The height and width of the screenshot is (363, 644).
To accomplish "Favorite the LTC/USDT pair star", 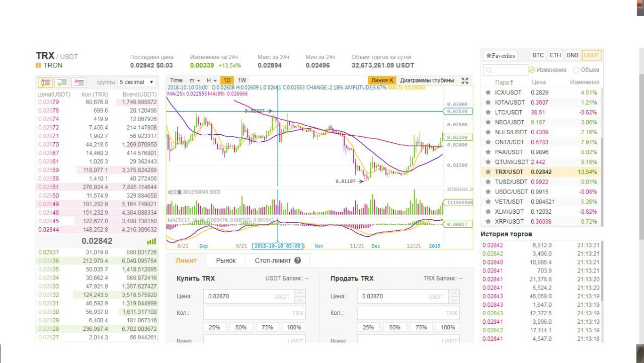I will click(488, 112).
